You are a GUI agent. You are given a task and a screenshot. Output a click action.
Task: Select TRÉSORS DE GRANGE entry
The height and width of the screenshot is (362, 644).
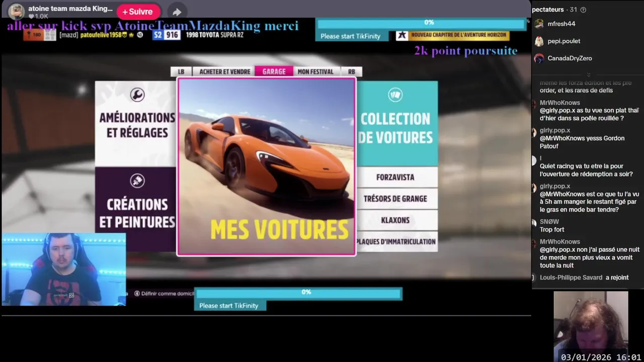click(396, 199)
